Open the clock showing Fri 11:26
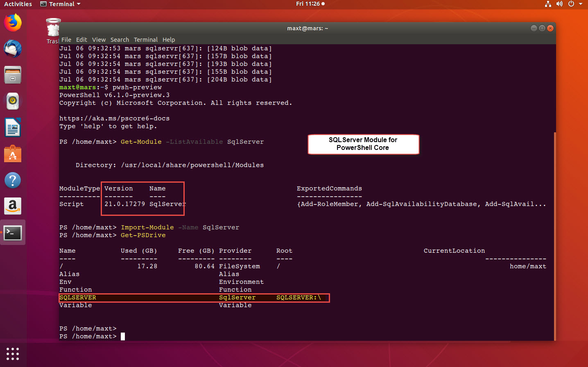This screenshot has width=588, height=367. pyautogui.click(x=310, y=4)
